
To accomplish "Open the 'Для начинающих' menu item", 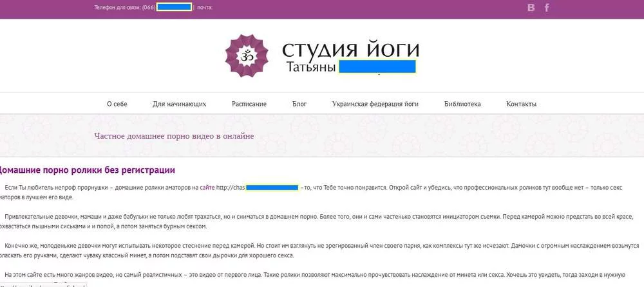I will (x=180, y=104).
